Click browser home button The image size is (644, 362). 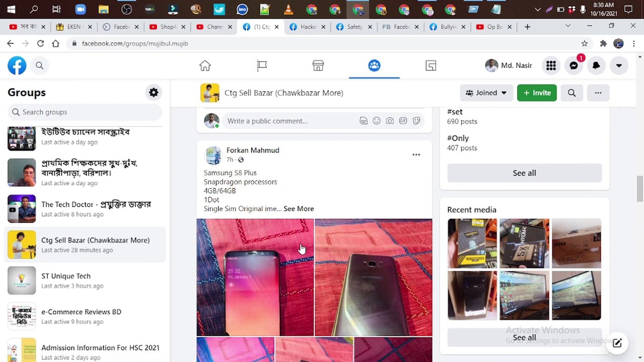tap(55, 44)
